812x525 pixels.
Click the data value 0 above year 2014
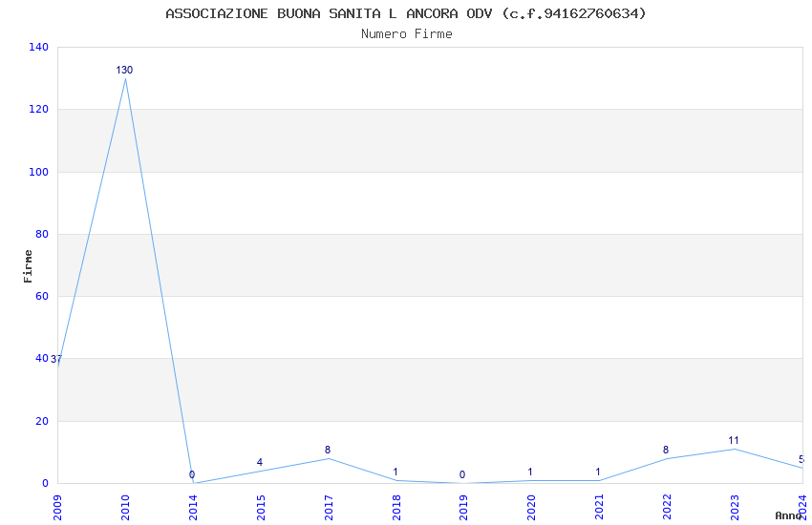point(192,474)
